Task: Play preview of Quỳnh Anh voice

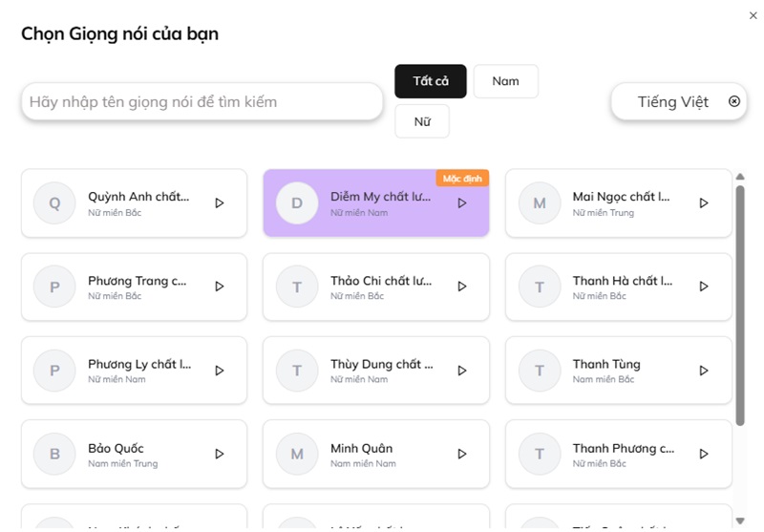Action: [220, 202]
